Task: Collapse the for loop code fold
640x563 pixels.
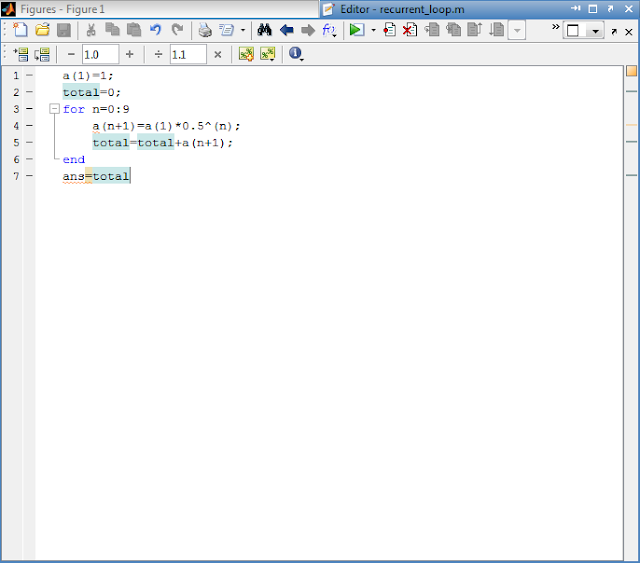Action: click(x=54, y=109)
